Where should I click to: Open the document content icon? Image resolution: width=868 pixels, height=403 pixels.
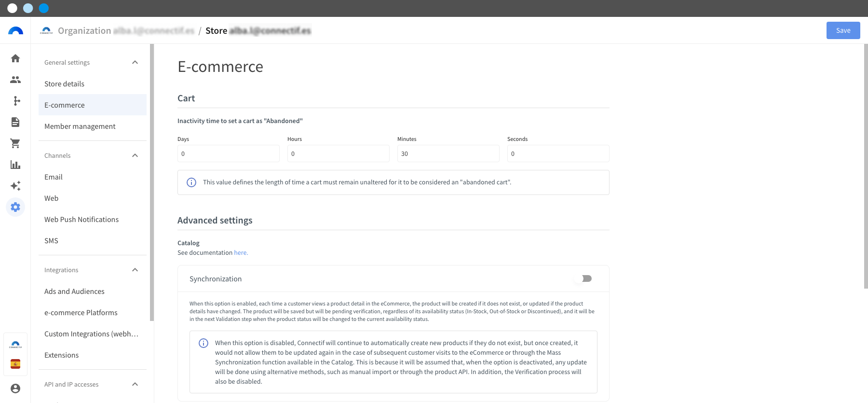coord(15,122)
